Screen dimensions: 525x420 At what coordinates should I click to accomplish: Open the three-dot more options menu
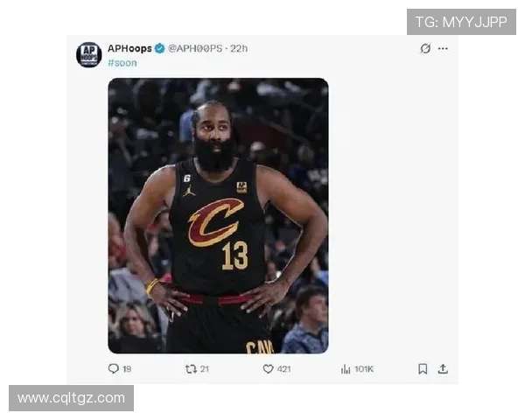443,49
